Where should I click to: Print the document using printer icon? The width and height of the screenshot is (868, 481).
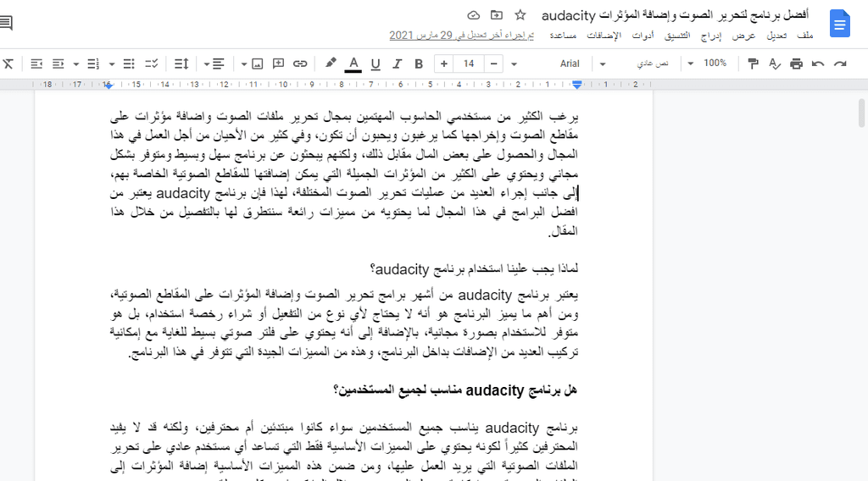[x=796, y=64]
